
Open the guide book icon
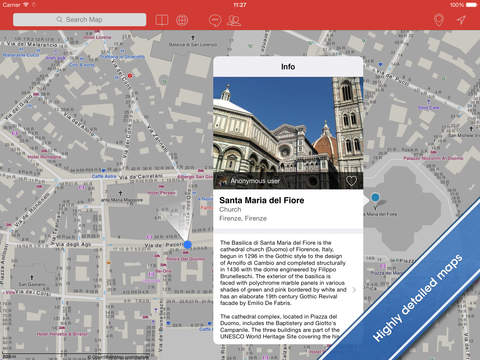coord(162,20)
